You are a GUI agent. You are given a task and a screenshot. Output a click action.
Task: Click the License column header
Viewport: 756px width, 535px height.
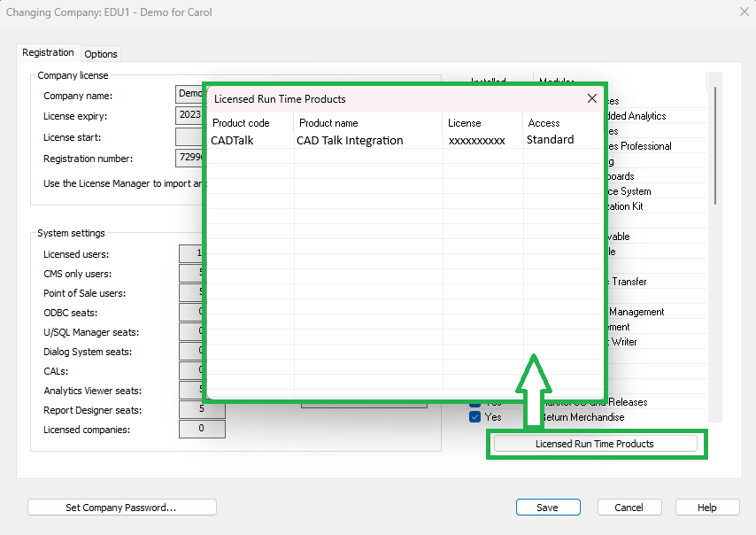point(465,123)
